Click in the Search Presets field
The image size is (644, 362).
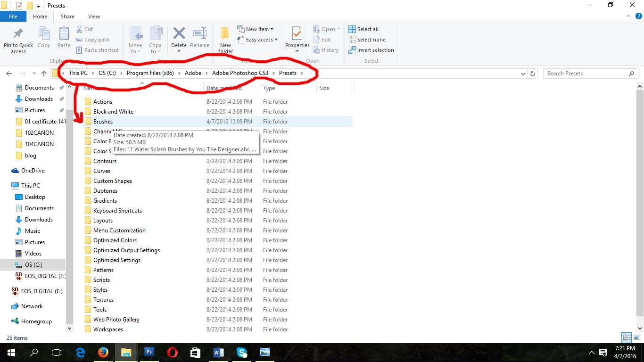tap(591, 74)
